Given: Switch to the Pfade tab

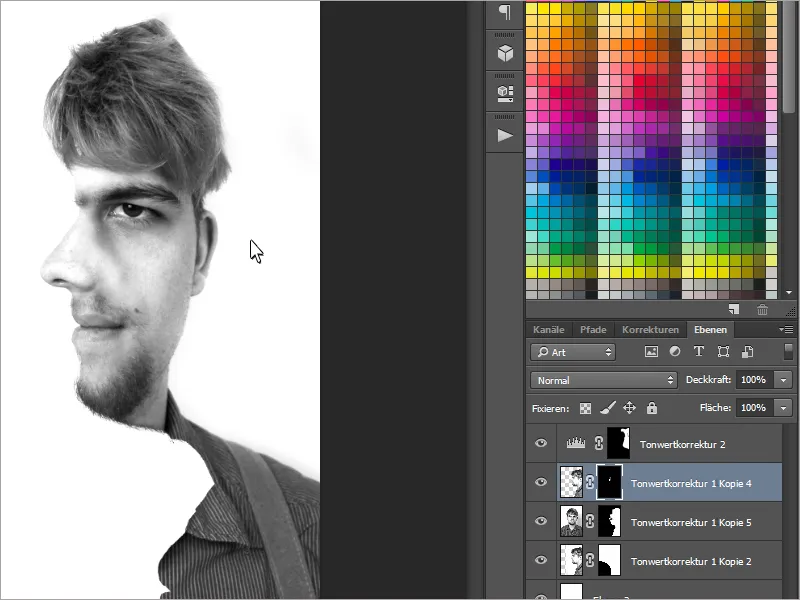Looking at the screenshot, I should pos(593,330).
